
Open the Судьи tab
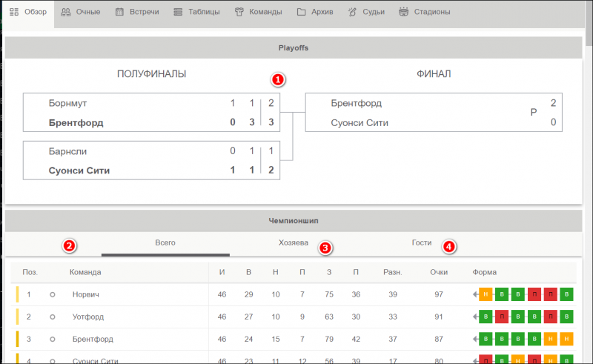click(366, 12)
